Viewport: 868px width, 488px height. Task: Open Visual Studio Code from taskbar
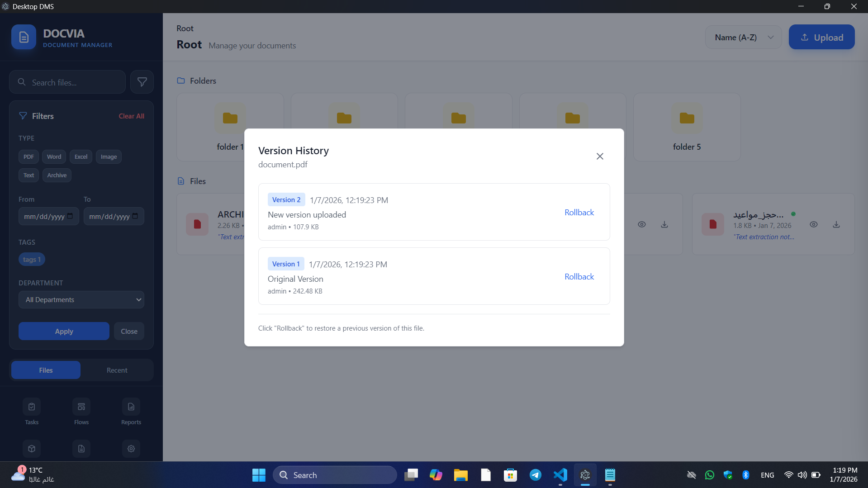(x=560, y=475)
